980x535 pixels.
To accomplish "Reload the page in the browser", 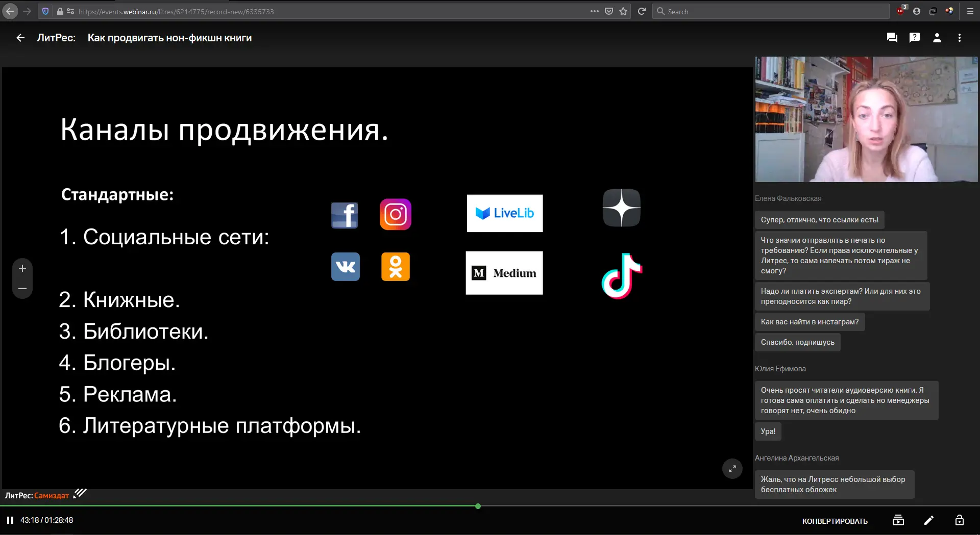I will tap(642, 11).
